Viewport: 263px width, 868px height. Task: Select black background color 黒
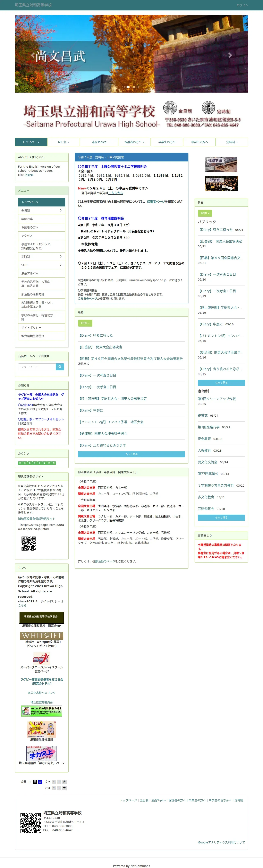pyautogui.click(x=35, y=782)
